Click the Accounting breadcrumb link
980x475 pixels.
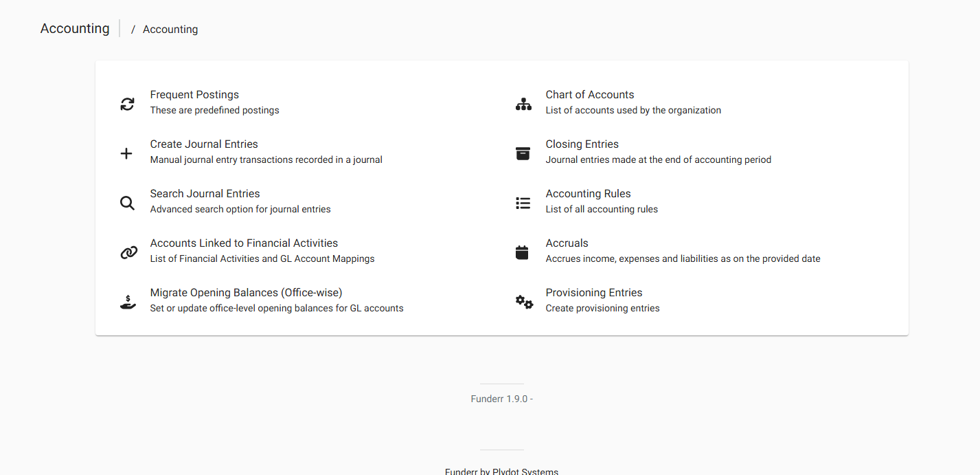click(x=170, y=29)
